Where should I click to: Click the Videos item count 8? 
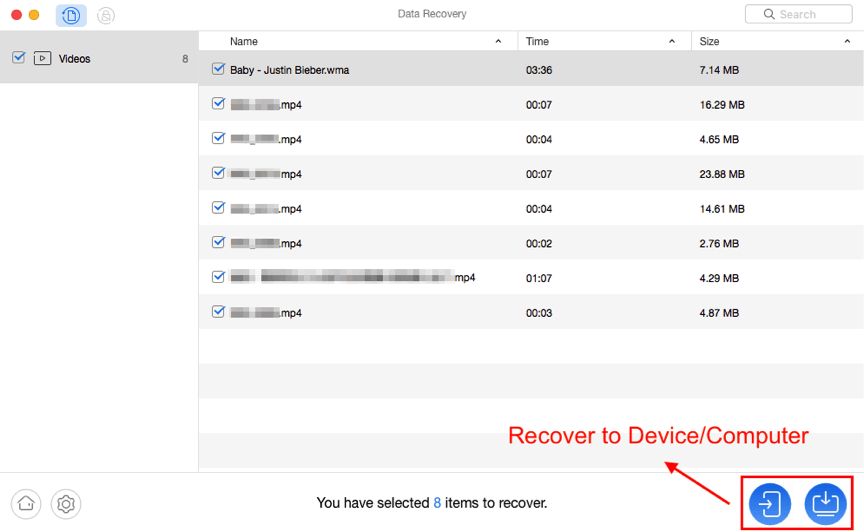185,59
